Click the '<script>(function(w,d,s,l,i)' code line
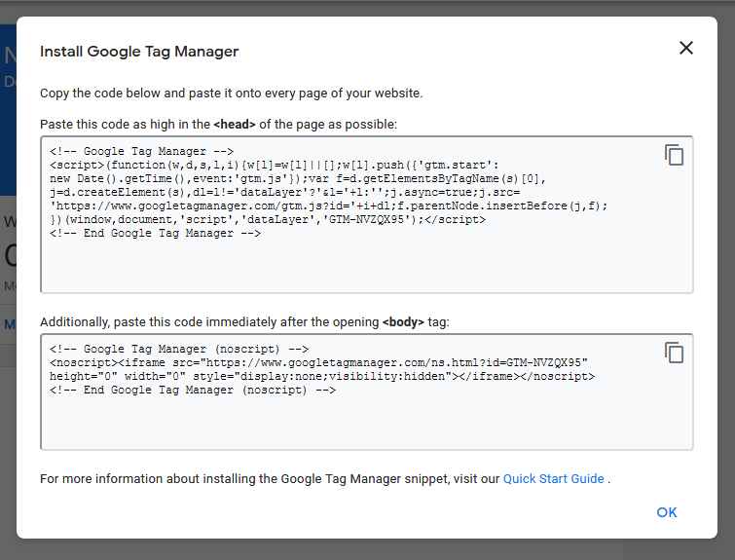Image resolution: width=735 pixels, height=560 pixels. pyautogui.click(x=275, y=166)
